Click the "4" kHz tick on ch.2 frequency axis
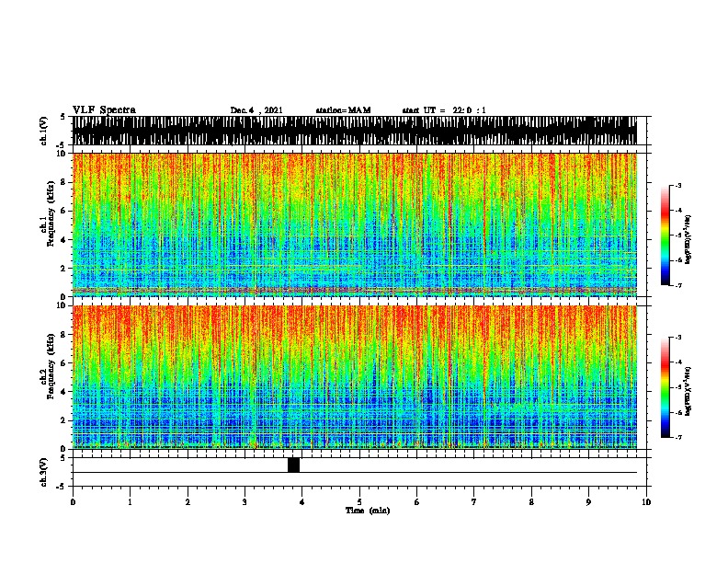Image resolution: width=728 pixels, height=563 pixels. [x=63, y=392]
